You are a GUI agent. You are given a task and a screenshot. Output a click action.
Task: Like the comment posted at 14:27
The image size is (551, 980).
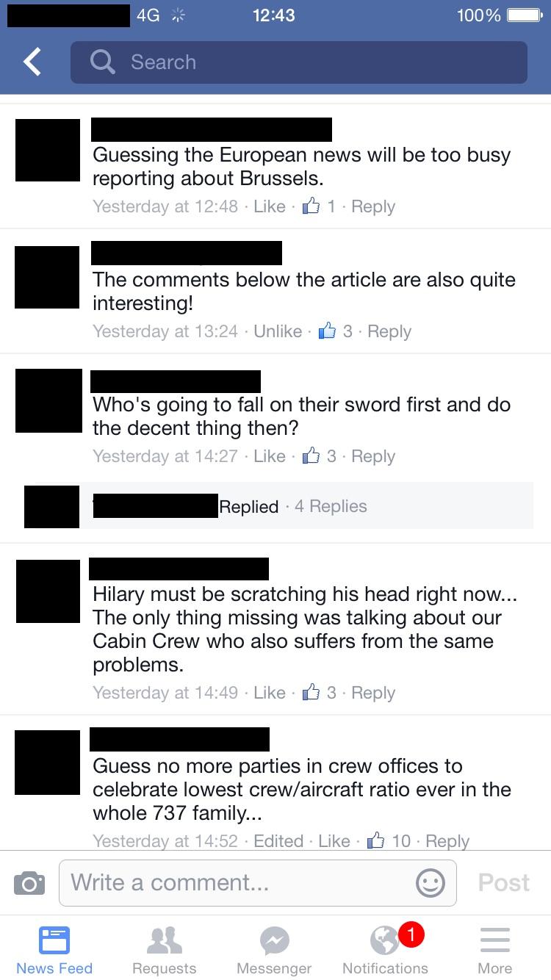click(x=270, y=456)
